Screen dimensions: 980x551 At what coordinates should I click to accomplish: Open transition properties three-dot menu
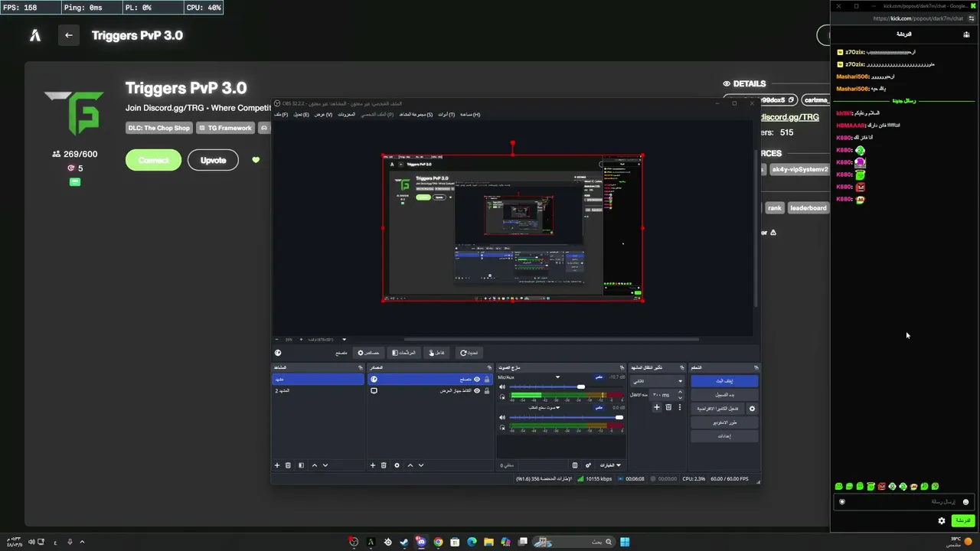click(679, 408)
